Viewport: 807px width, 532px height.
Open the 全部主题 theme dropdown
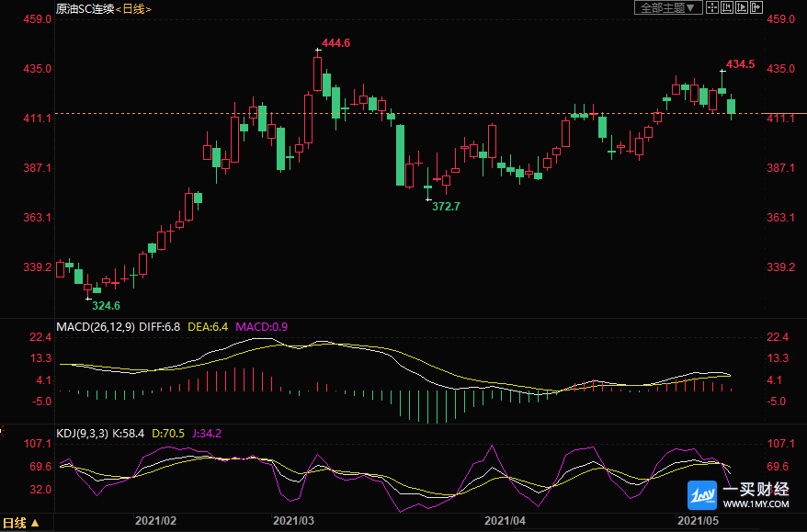coord(668,7)
